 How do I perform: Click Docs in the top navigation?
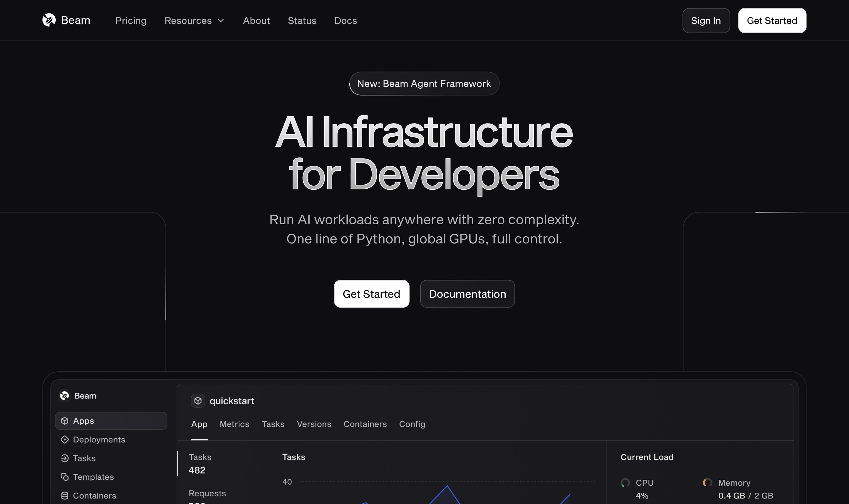pos(346,20)
